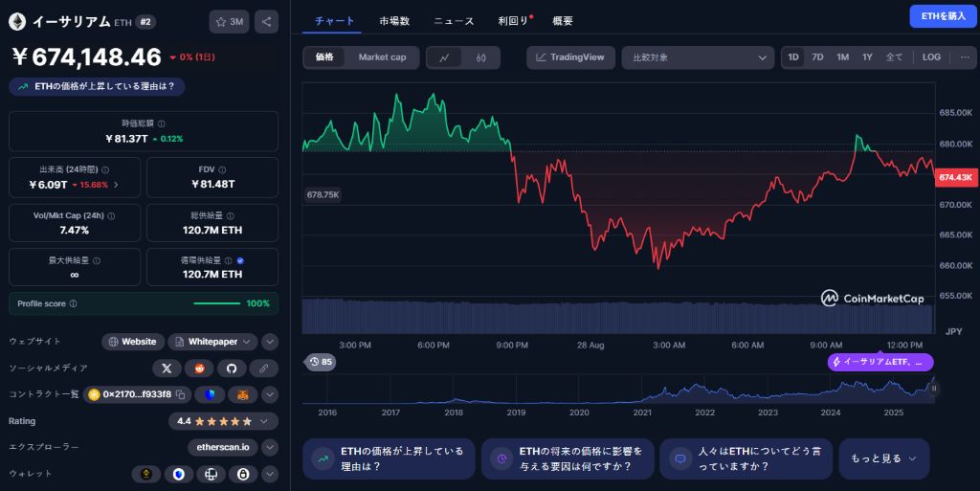Click the Profile score progress bar

pyautogui.click(x=217, y=303)
